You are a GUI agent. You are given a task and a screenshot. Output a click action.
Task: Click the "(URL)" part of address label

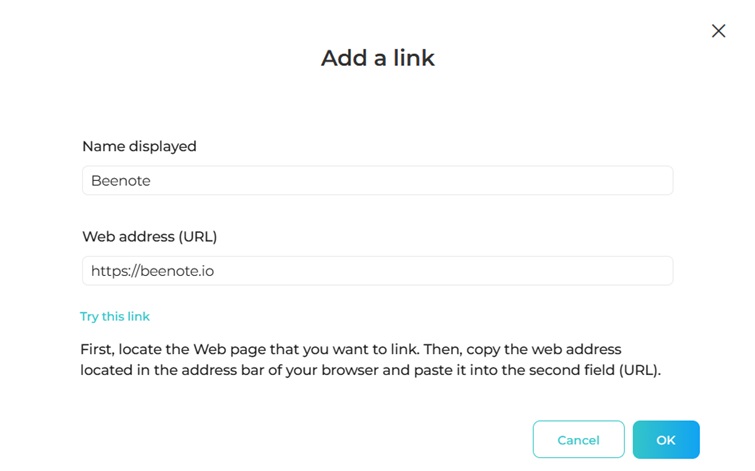196,237
